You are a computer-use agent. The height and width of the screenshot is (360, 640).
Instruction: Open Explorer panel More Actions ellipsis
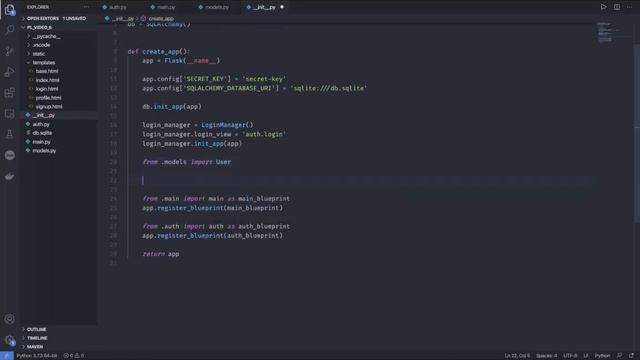(x=87, y=7)
